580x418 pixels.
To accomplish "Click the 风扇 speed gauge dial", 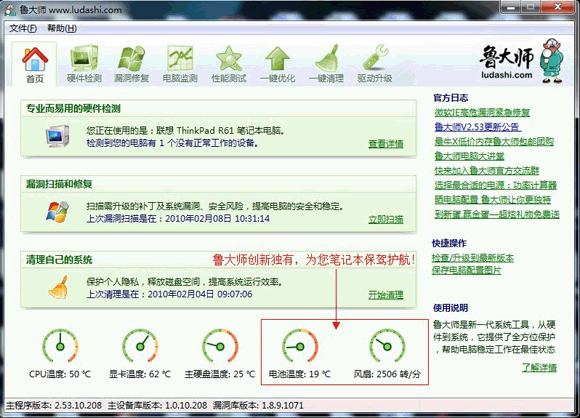I will [387, 346].
